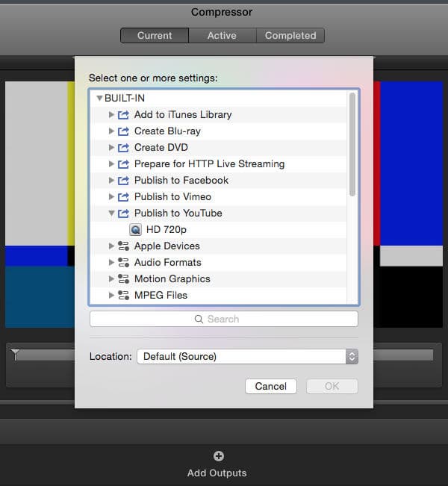This screenshot has height=486, width=448.
Task: Click the Publish to Facebook share icon
Action: [x=123, y=181]
